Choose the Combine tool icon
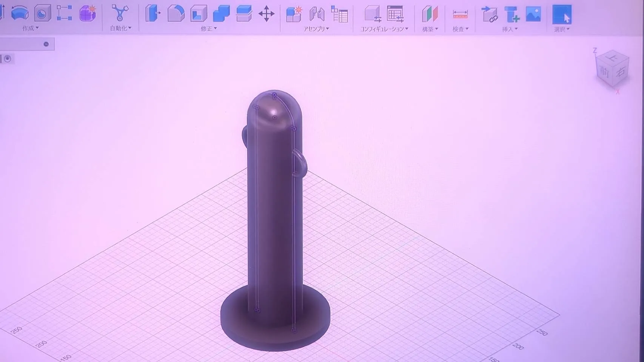Viewport: 644px width, 362px height. pyautogui.click(x=222, y=14)
